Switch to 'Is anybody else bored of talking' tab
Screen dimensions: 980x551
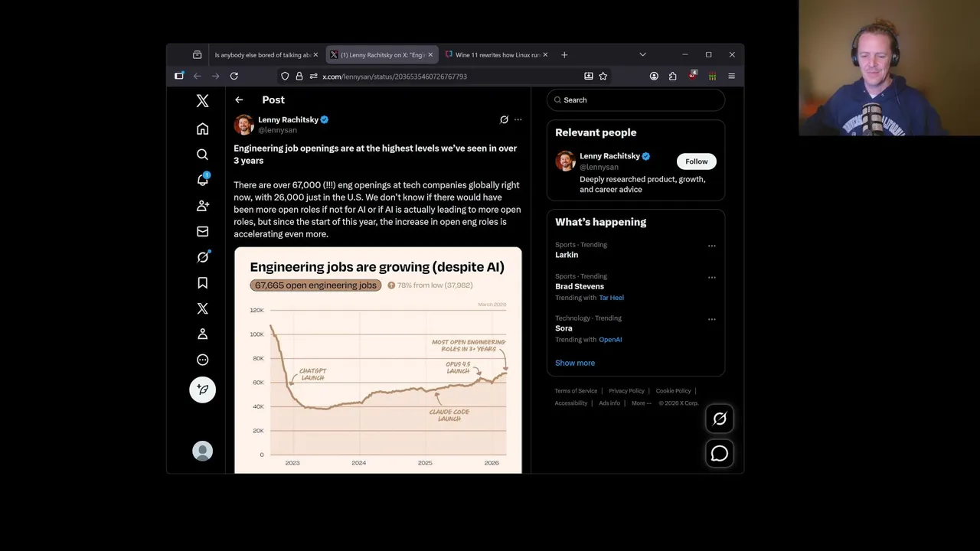pyautogui.click(x=262, y=55)
